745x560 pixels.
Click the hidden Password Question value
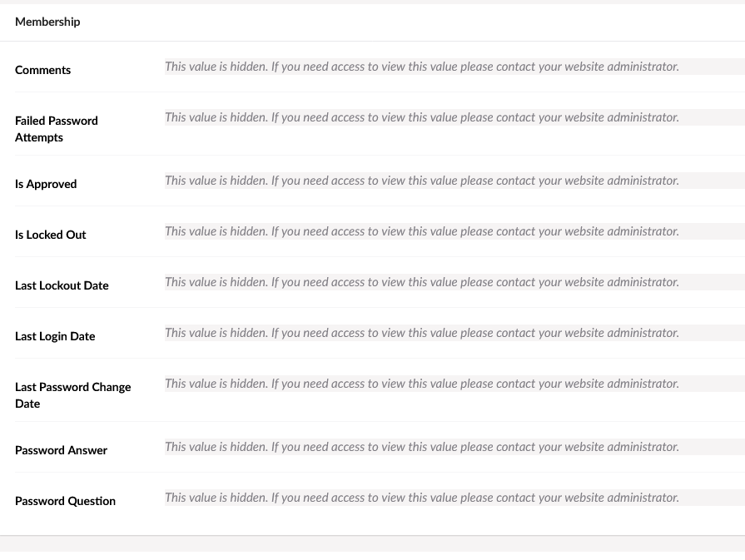coord(422,498)
